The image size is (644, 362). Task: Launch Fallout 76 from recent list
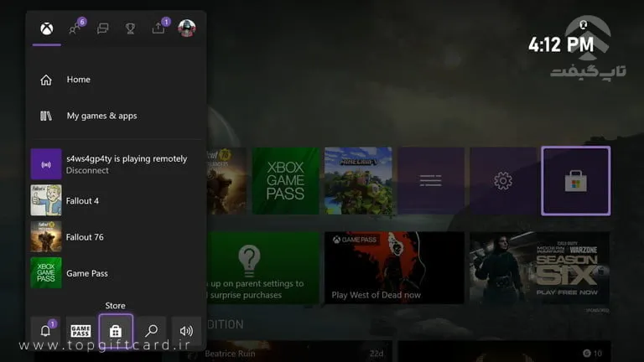(x=84, y=237)
